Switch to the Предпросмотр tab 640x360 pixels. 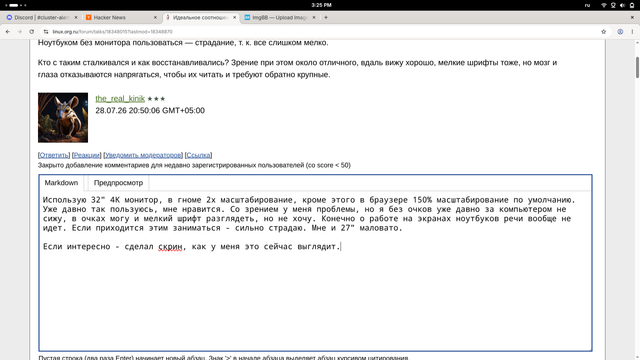118,183
